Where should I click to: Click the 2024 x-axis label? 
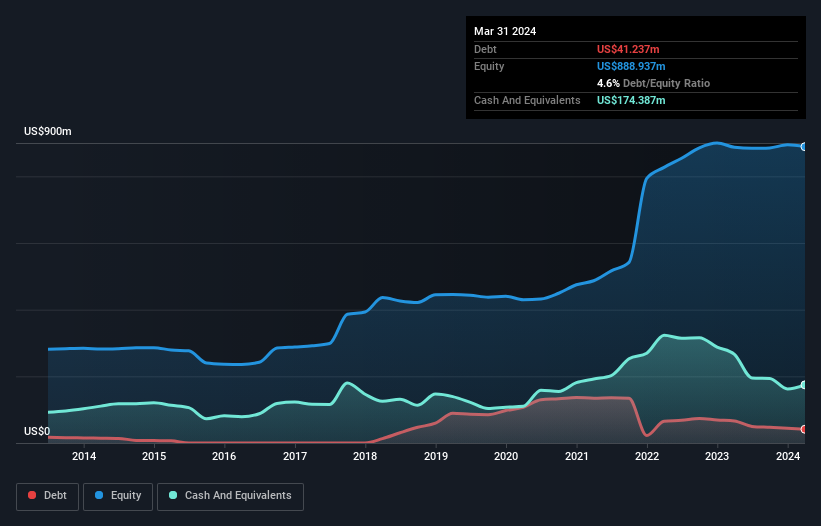click(788, 456)
